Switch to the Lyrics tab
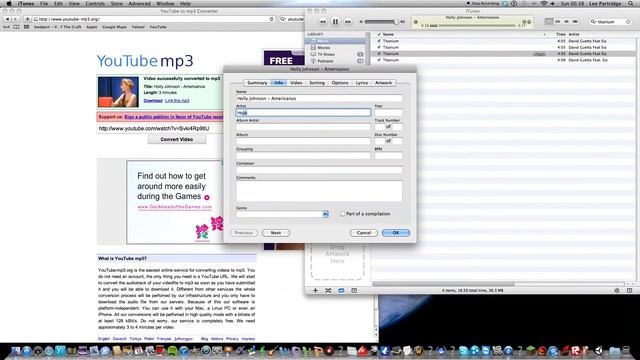This screenshot has width=640, height=360. tap(362, 83)
